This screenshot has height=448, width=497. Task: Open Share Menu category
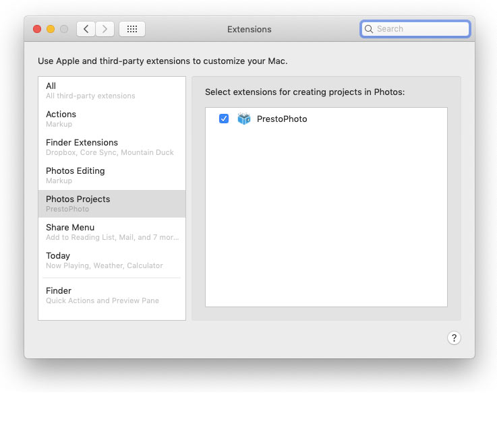(111, 232)
